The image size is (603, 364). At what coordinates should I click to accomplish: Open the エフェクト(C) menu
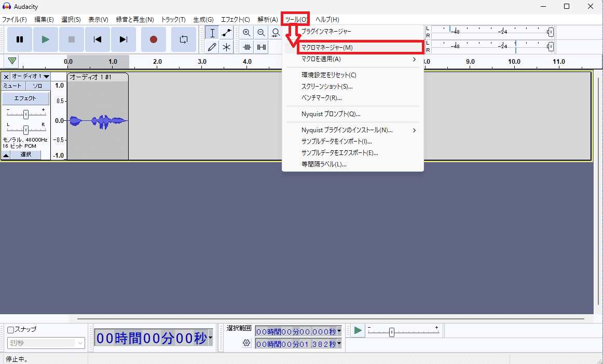(236, 20)
